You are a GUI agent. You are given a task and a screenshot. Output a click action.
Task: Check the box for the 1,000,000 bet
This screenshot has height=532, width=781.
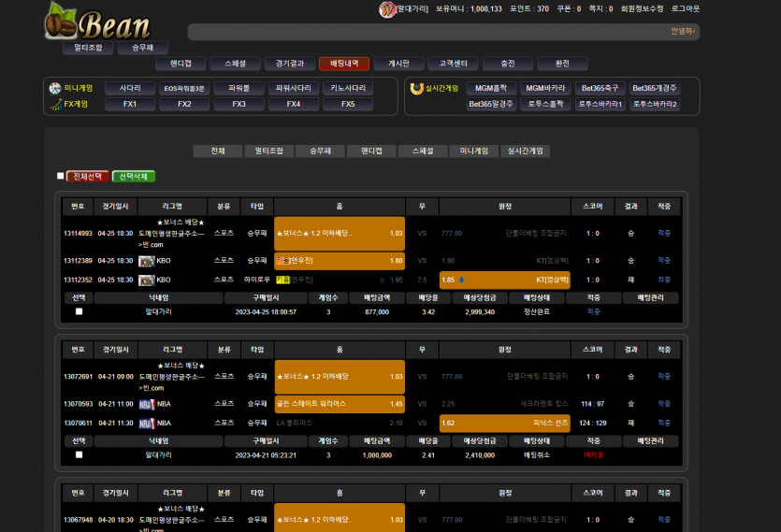tap(79, 454)
